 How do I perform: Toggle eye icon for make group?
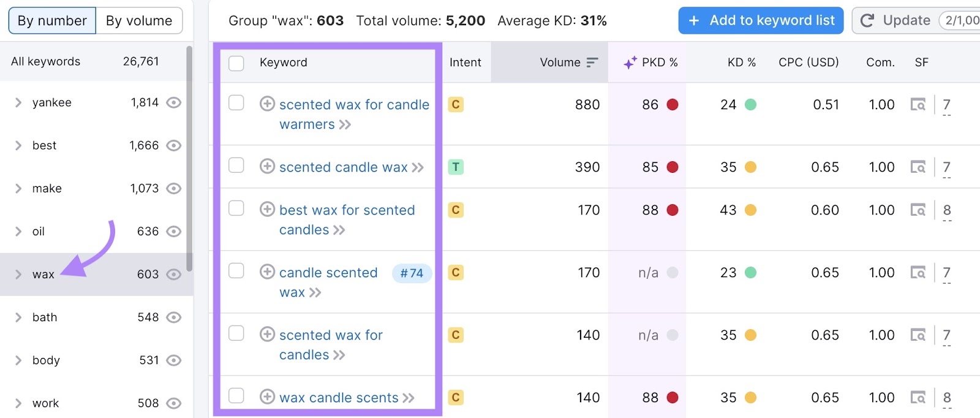click(174, 188)
